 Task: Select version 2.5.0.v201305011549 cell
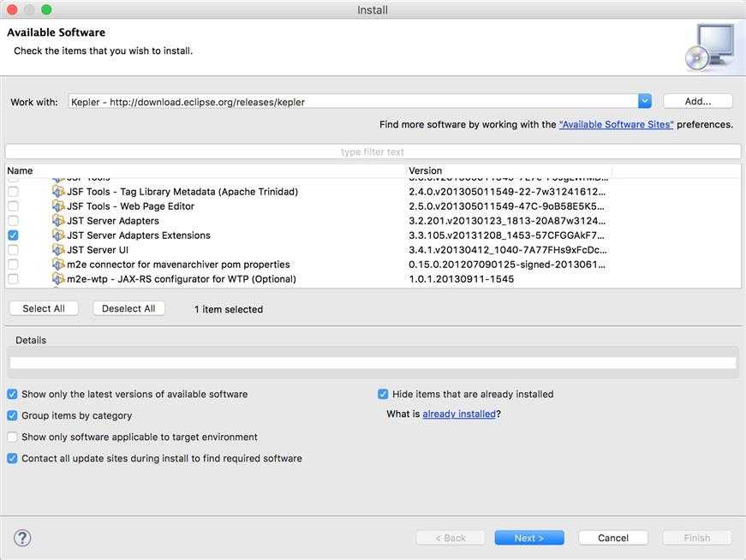507,206
